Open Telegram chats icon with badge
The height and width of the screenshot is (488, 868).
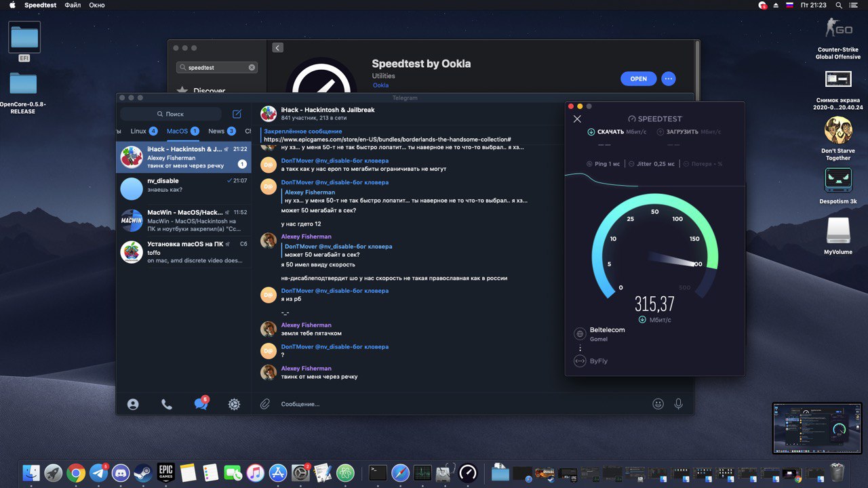click(201, 403)
